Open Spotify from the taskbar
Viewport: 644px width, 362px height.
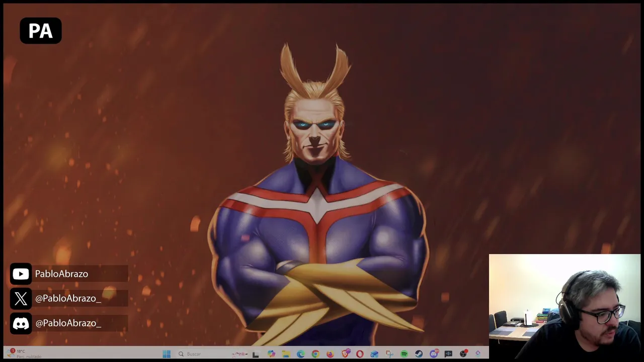[404, 354]
